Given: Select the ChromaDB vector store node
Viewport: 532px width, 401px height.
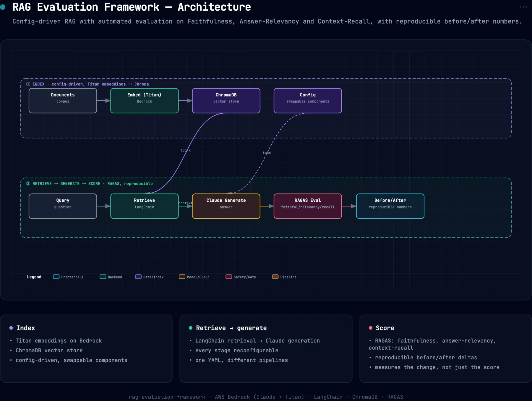Looking at the screenshot, I should pyautogui.click(x=226, y=101).
